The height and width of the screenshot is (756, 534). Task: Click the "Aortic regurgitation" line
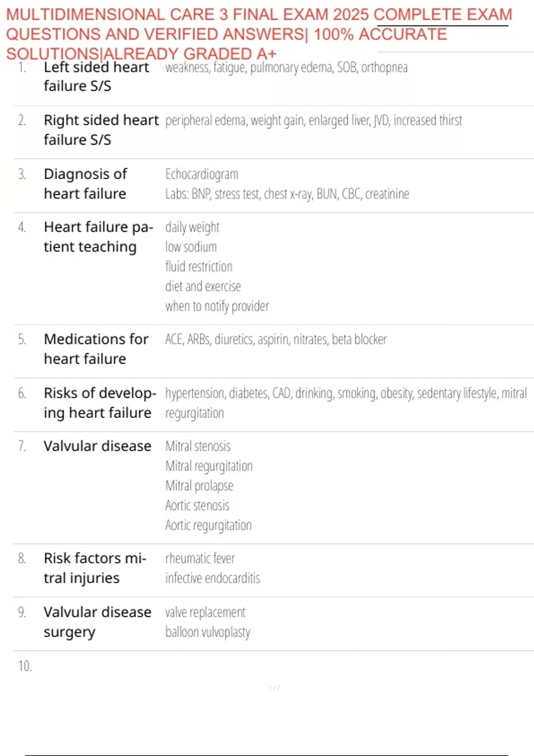pyautogui.click(x=208, y=525)
